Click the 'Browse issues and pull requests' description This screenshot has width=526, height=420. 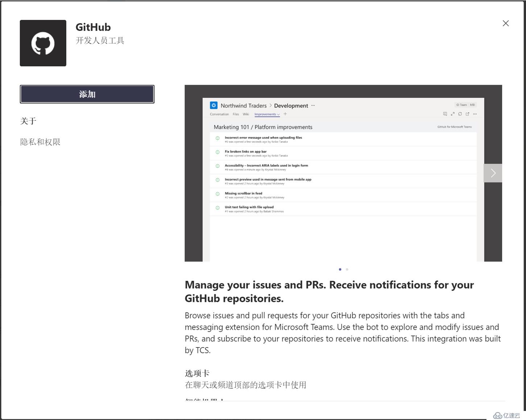(x=343, y=333)
